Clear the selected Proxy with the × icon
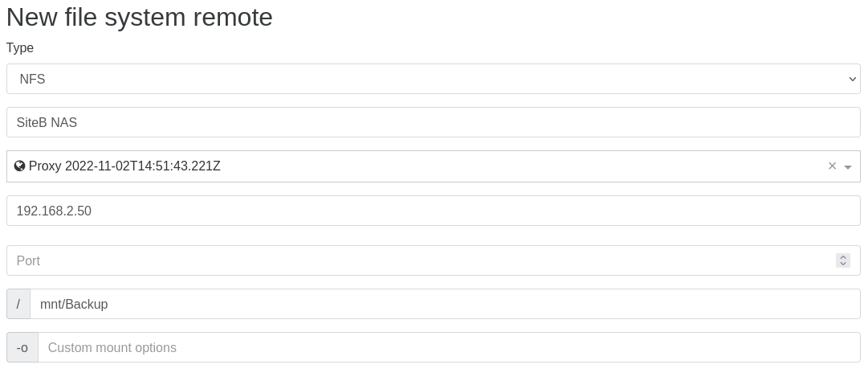 click(832, 166)
